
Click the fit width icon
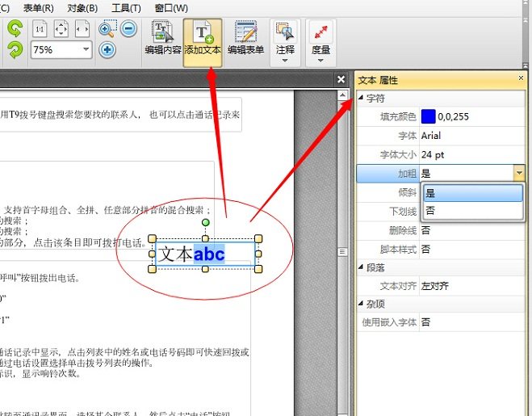82,29
